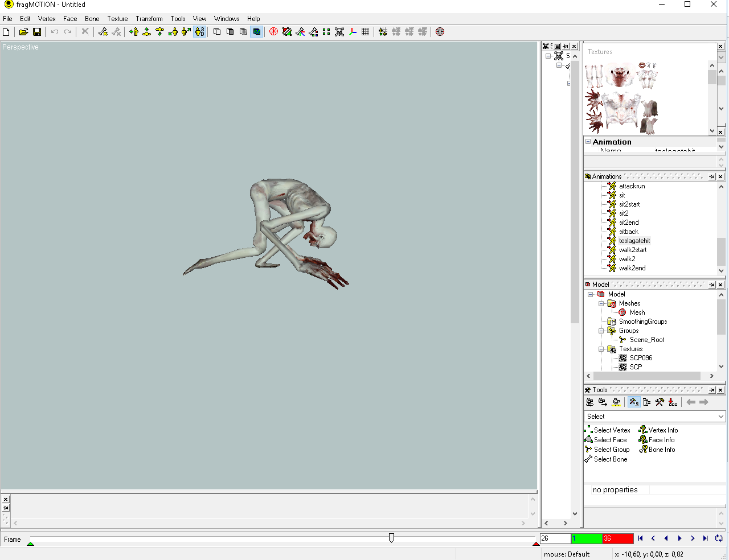Click the Delete X toolbar icon

tap(85, 32)
